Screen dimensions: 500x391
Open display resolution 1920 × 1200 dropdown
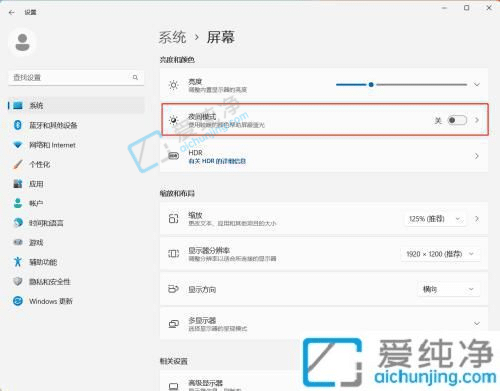440,254
